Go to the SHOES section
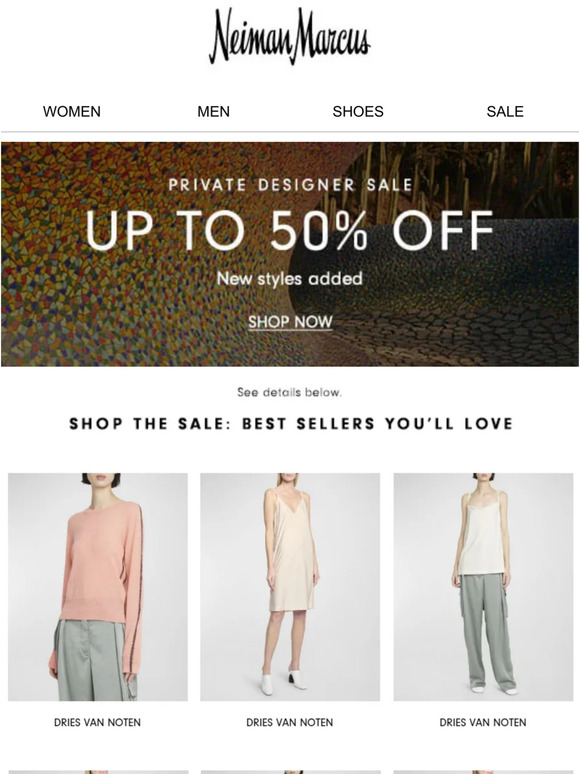The height and width of the screenshot is (774, 580). coord(358,112)
